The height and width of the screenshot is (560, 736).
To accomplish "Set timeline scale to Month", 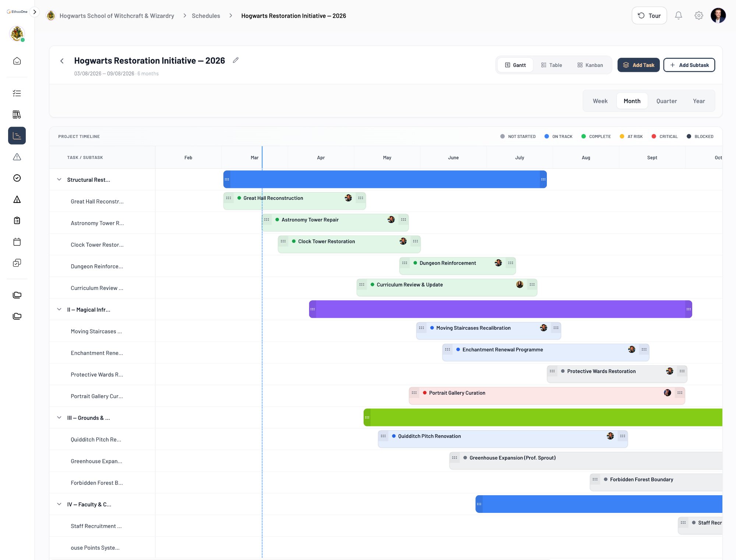I will point(632,101).
